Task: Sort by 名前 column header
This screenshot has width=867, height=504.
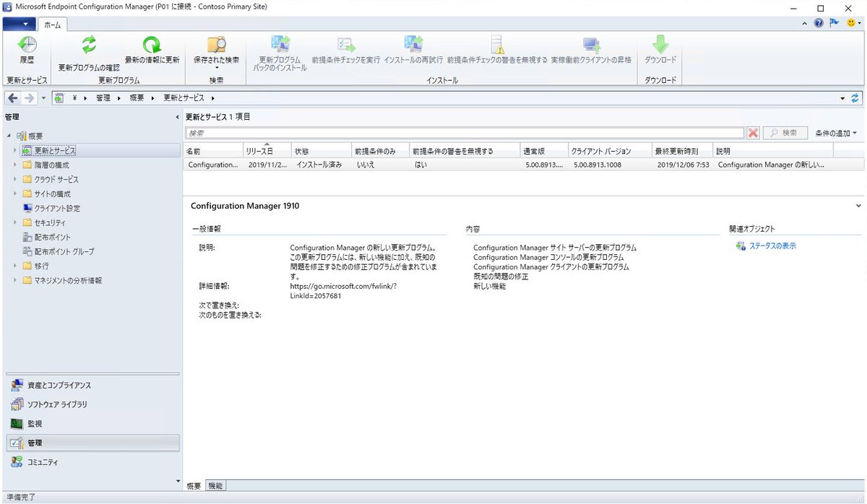Action: [x=213, y=152]
